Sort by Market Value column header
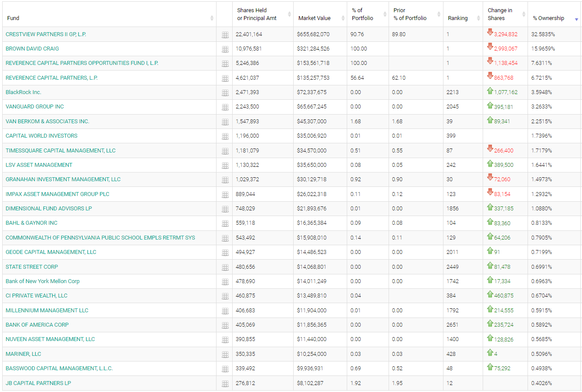 [x=320, y=14]
